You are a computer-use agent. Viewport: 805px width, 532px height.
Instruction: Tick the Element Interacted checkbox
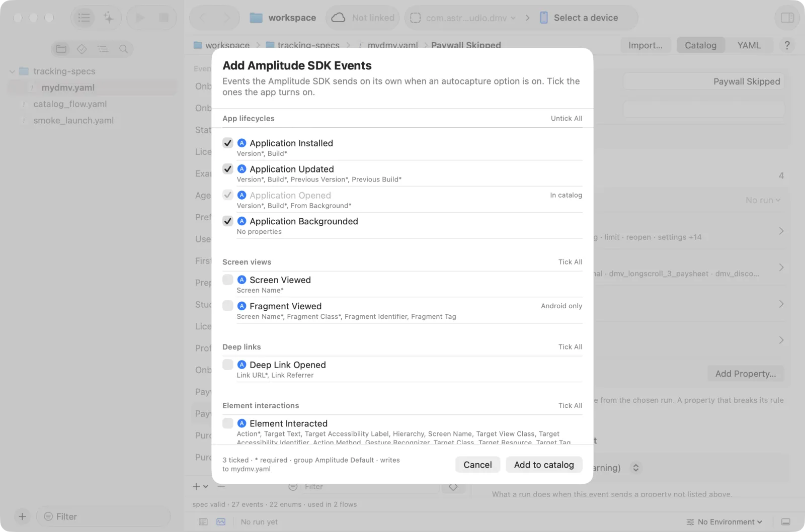click(228, 423)
